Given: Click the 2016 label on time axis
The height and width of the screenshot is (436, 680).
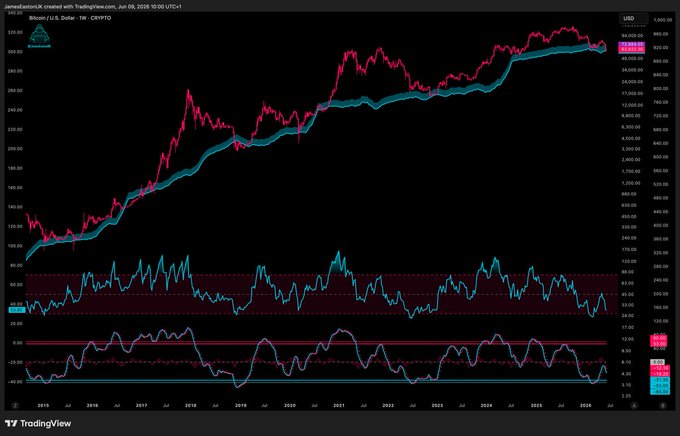Looking at the screenshot, I should point(92,406).
